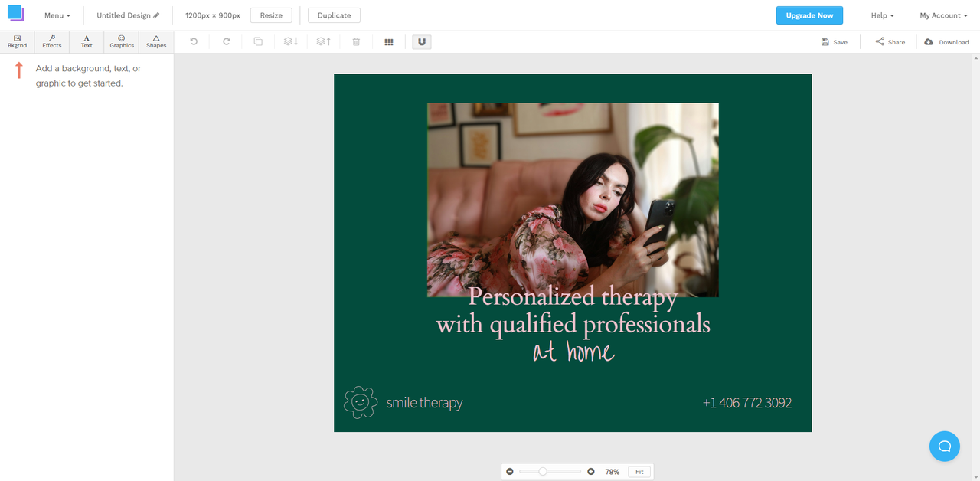
Task: Select the phone number text
Action: (x=747, y=403)
